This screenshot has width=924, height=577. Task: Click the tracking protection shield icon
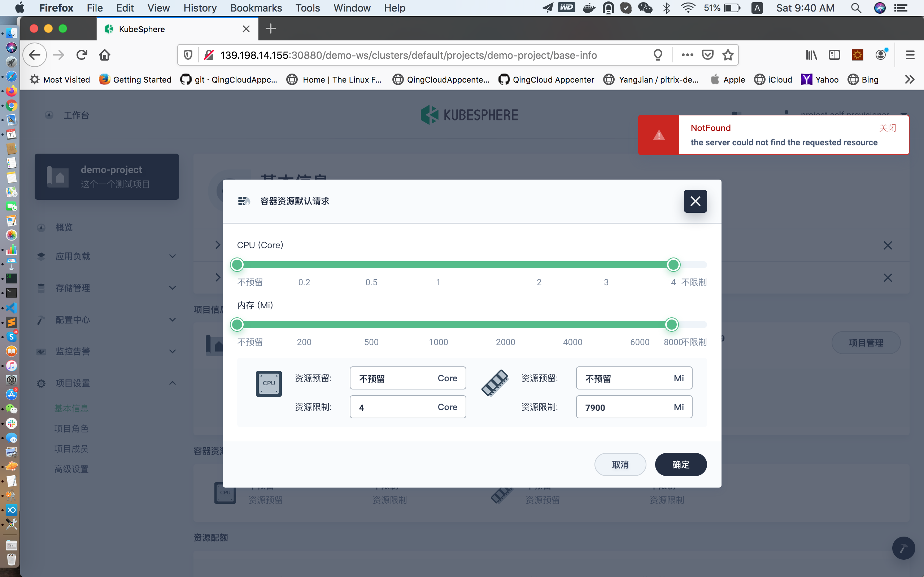click(x=188, y=55)
